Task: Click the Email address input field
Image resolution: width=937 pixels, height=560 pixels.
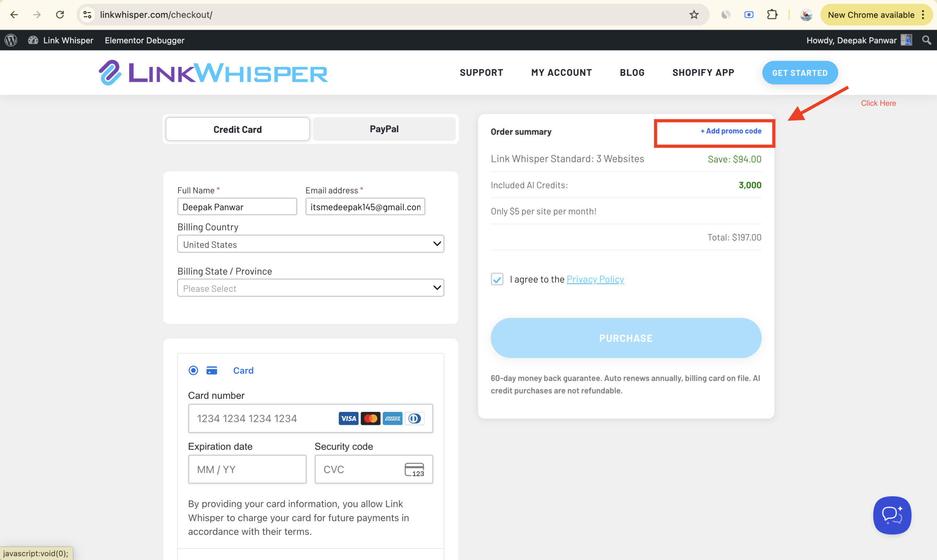Action: coord(365,207)
